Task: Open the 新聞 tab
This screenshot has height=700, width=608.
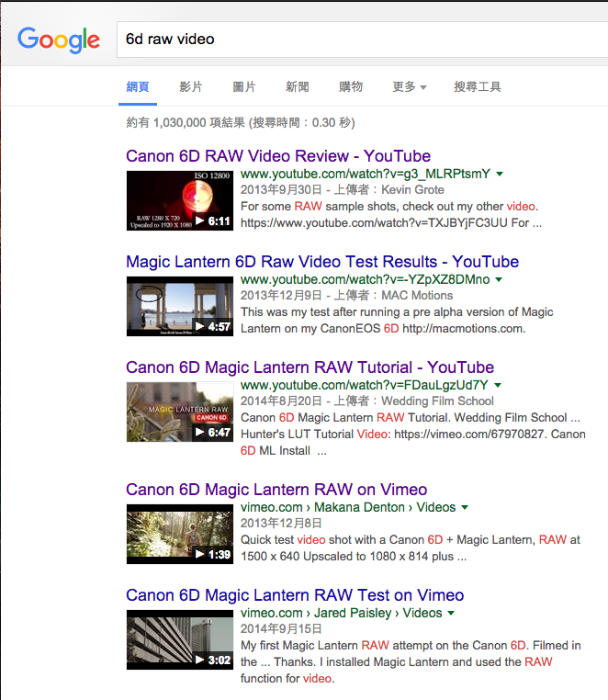Action: tap(298, 86)
